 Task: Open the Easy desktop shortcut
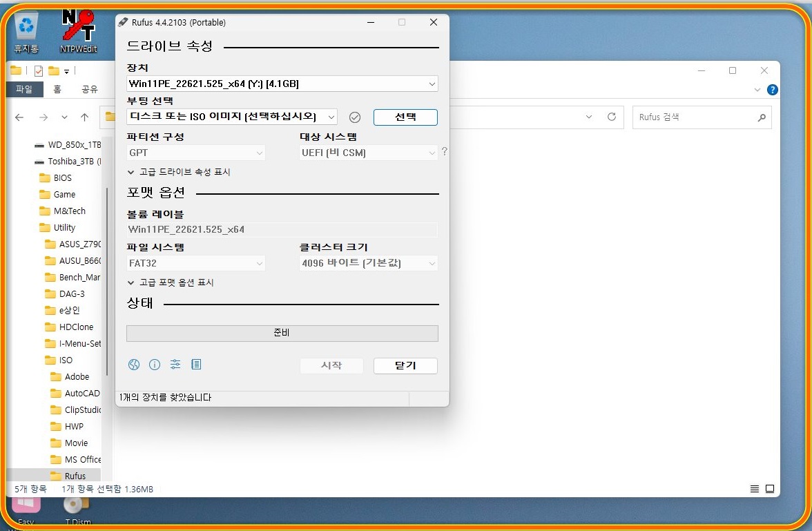coord(26,510)
